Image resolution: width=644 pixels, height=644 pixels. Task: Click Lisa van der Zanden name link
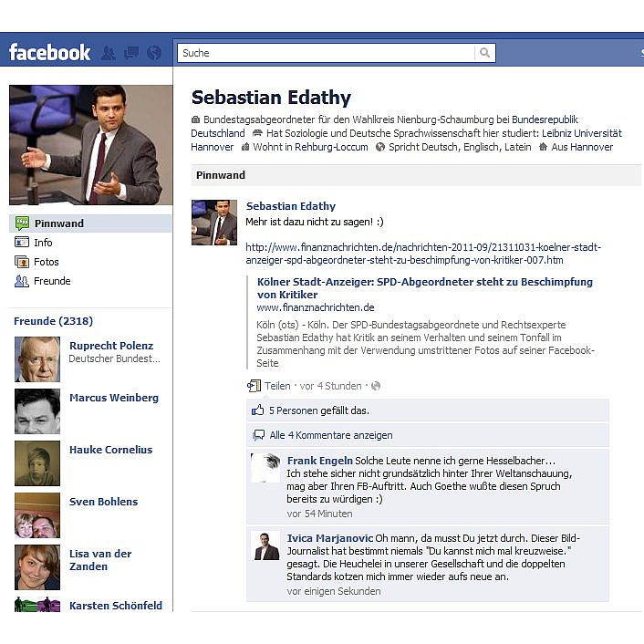click(x=100, y=560)
